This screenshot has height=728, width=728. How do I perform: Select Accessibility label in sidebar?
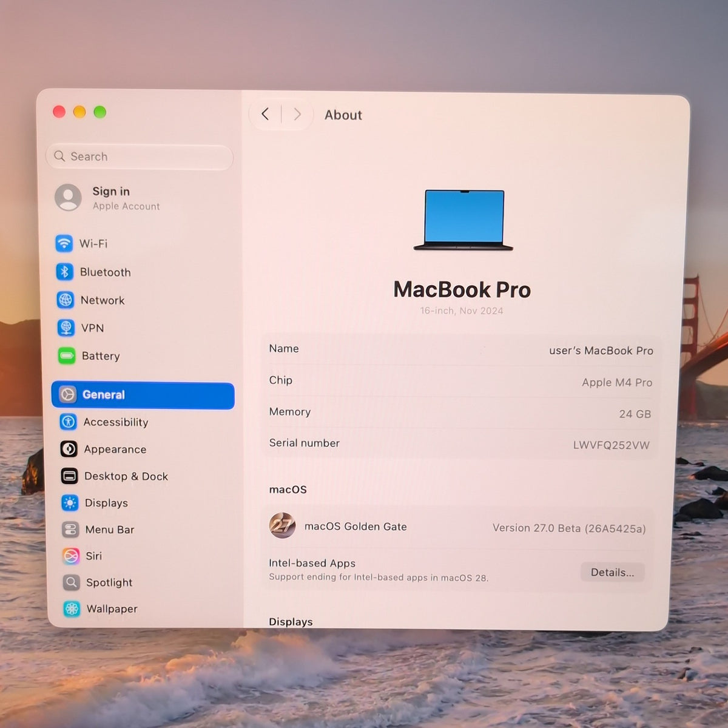[x=116, y=422]
